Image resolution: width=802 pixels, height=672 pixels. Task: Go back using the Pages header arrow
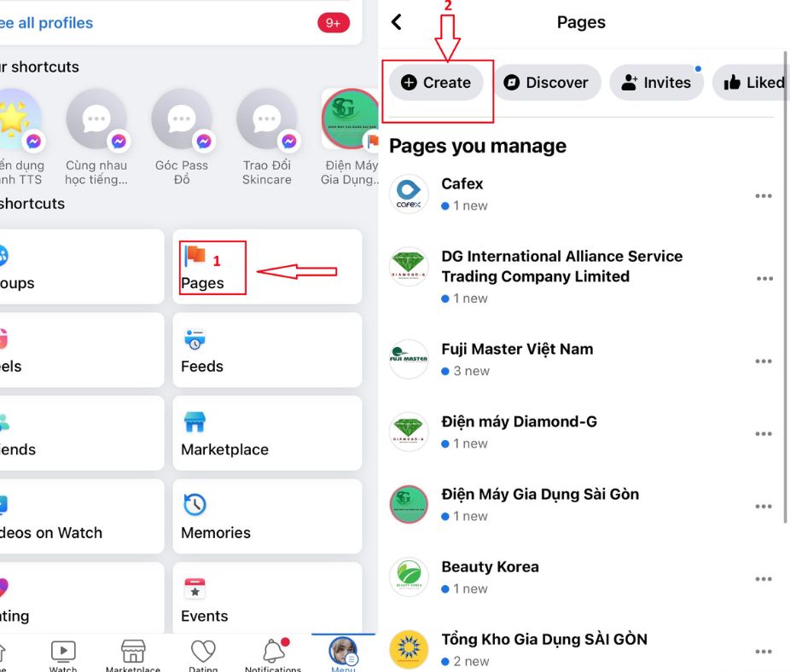tap(397, 22)
